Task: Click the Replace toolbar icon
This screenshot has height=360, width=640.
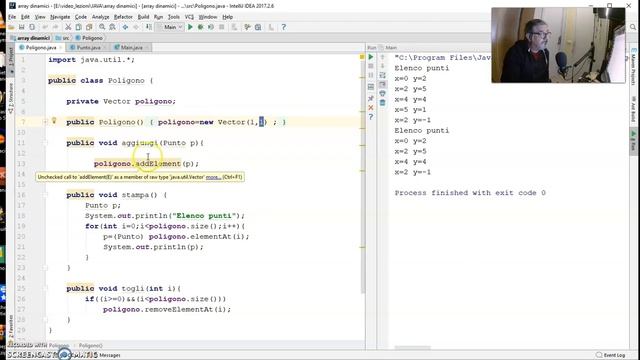Action: 112,27
